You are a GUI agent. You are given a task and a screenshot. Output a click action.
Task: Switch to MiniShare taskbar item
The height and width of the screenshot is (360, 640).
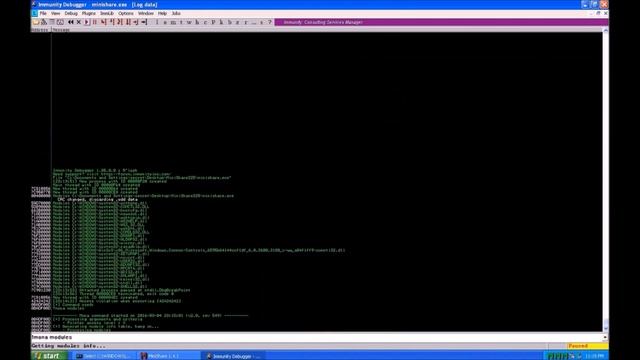pos(168,356)
